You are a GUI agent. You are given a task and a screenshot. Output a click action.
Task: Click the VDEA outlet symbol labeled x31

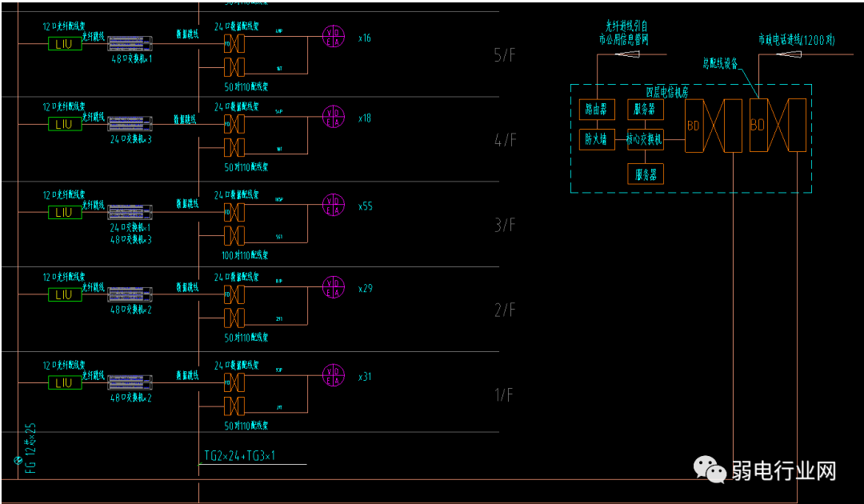[x=333, y=375]
